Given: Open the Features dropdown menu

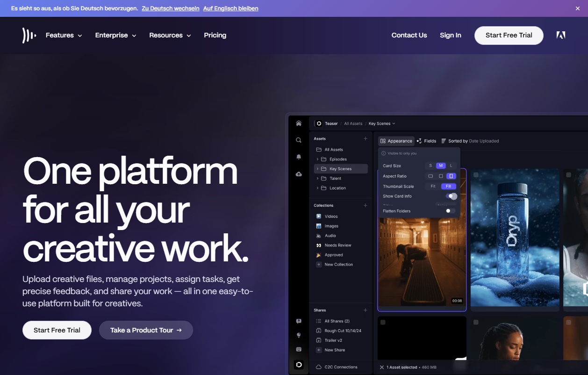Looking at the screenshot, I should (64, 35).
